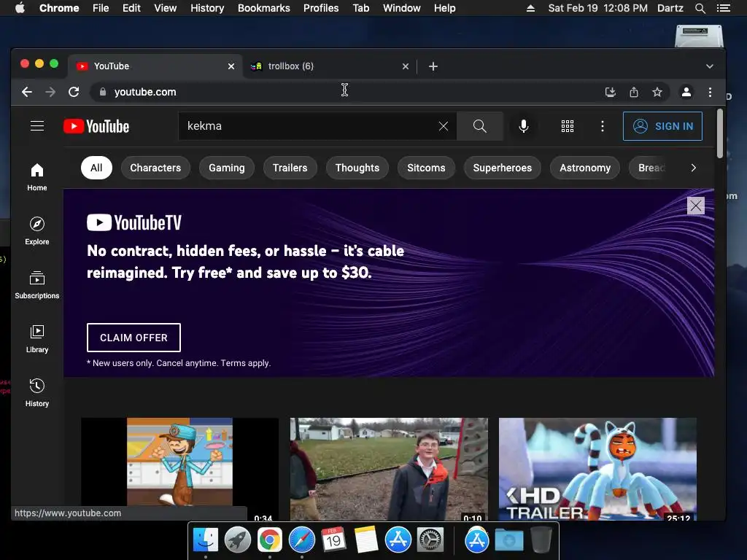Click the install app icon in address bar
Image resolution: width=747 pixels, height=560 pixels.
[x=611, y=92]
